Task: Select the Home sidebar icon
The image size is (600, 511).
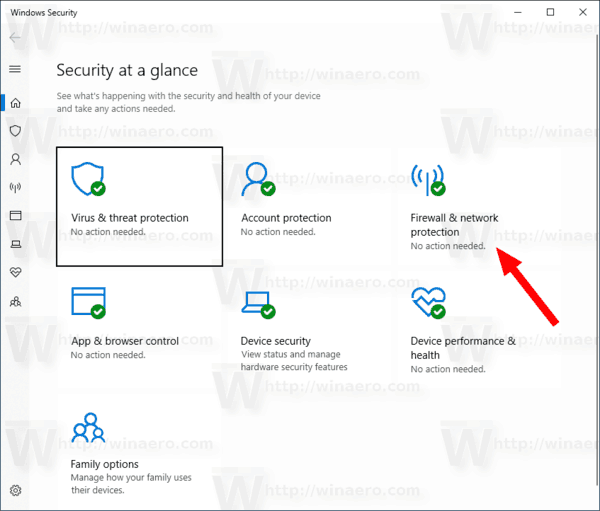Action: [15, 103]
